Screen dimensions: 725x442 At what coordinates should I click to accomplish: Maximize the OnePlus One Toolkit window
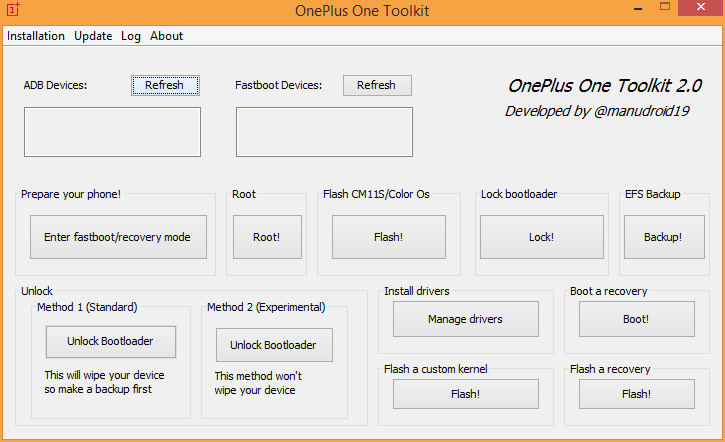pos(665,7)
